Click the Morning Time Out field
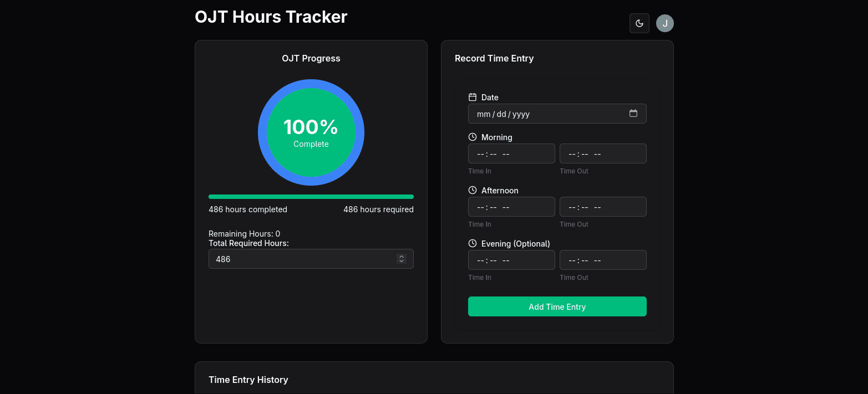This screenshot has width=868, height=394. click(603, 153)
